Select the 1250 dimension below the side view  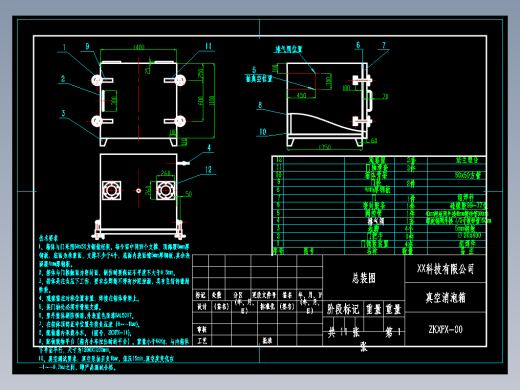tap(325, 147)
